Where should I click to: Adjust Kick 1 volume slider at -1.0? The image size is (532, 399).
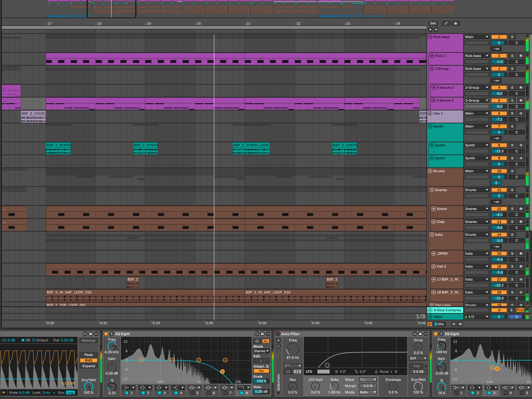(x=499, y=62)
